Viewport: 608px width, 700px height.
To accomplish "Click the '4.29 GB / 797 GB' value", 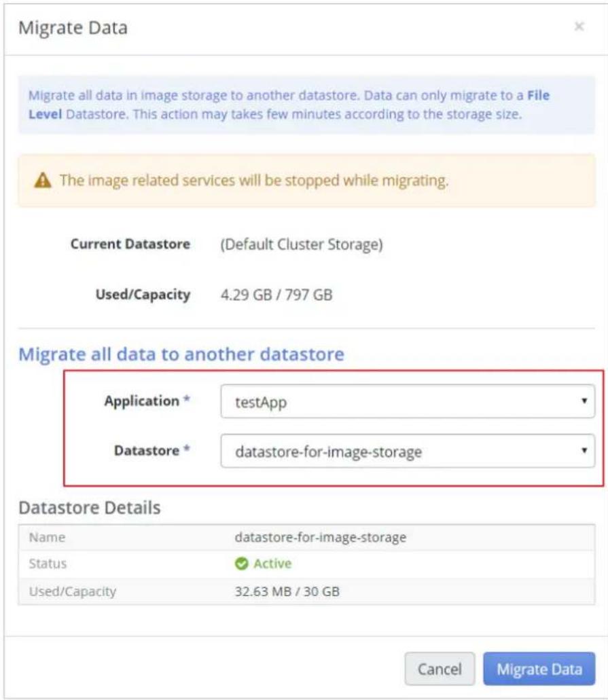I will (x=276, y=295).
